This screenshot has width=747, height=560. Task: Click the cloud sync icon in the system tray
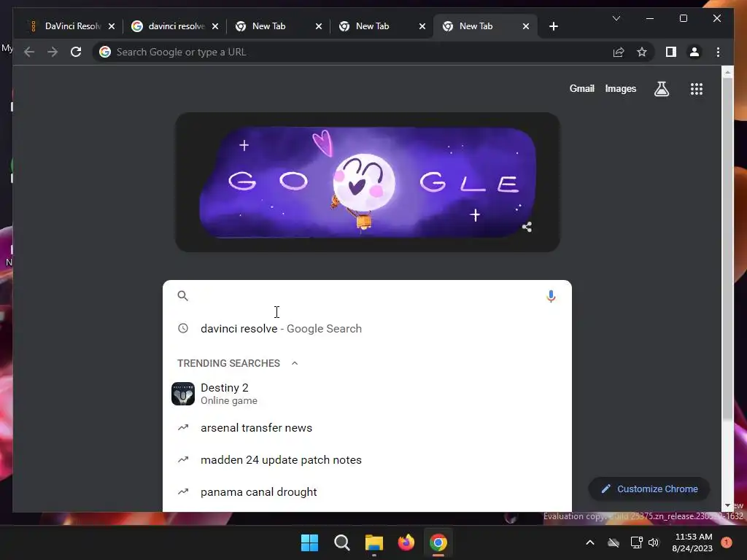tap(614, 542)
